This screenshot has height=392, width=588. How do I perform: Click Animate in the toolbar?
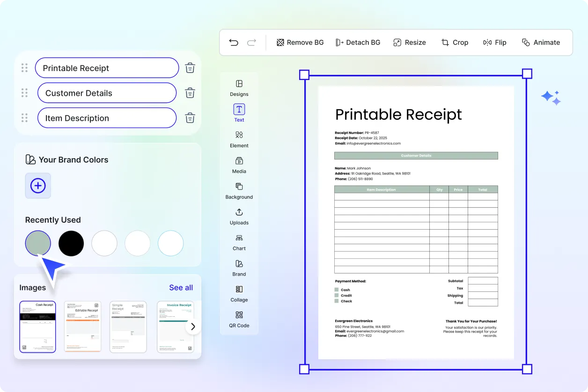[541, 42]
